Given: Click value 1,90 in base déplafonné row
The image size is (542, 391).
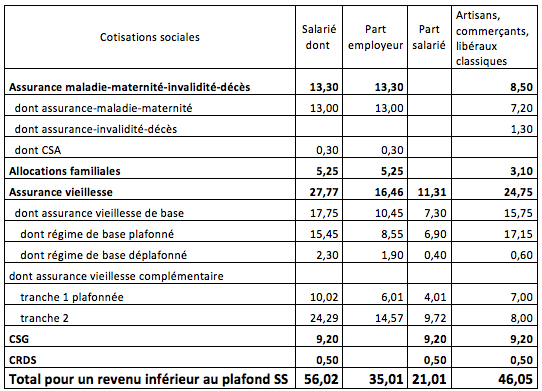Looking at the screenshot, I should [392, 255].
